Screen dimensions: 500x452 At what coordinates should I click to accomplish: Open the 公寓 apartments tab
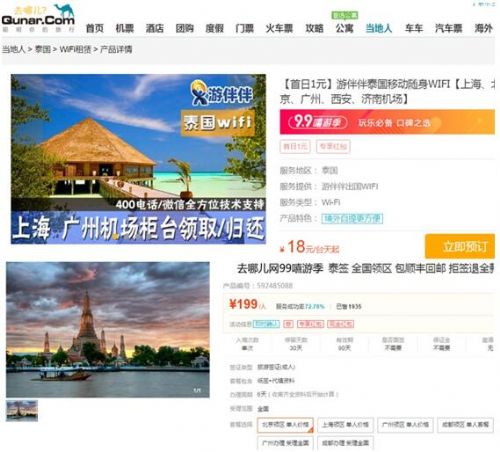tap(344, 28)
